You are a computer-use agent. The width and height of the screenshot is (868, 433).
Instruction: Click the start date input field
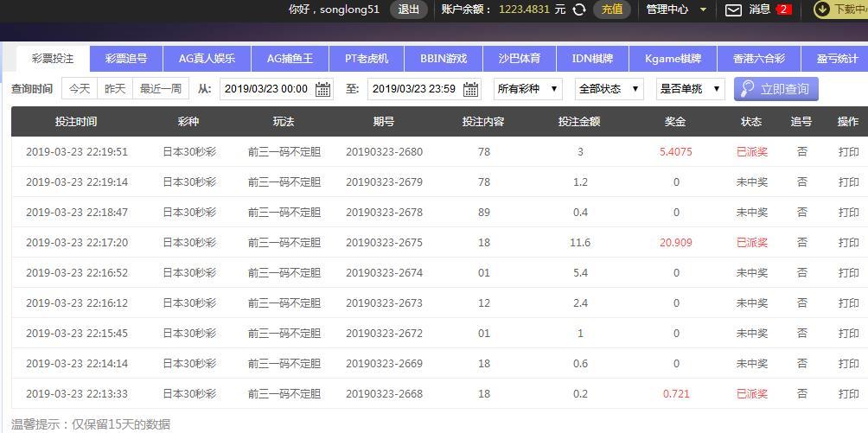[266, 89]
